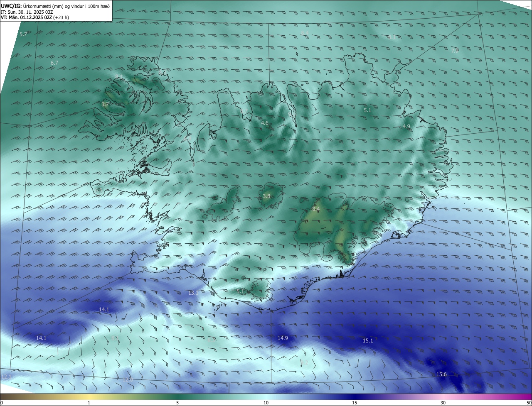
Task: Click the 1 tick on the colour scale
Action: click(x=89, y=403)
